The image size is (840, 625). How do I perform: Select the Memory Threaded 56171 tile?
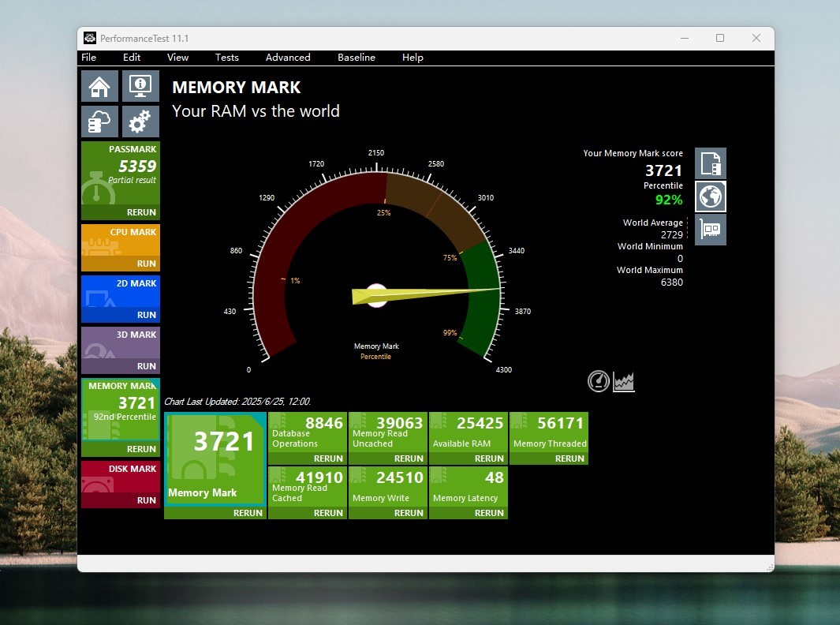[x=549, y=432]
